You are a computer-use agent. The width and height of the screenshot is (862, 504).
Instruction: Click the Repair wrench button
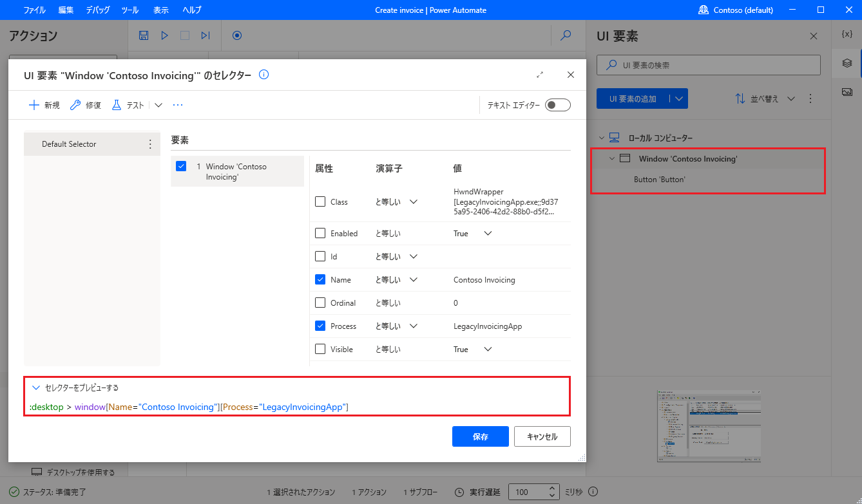click(86, 105)
